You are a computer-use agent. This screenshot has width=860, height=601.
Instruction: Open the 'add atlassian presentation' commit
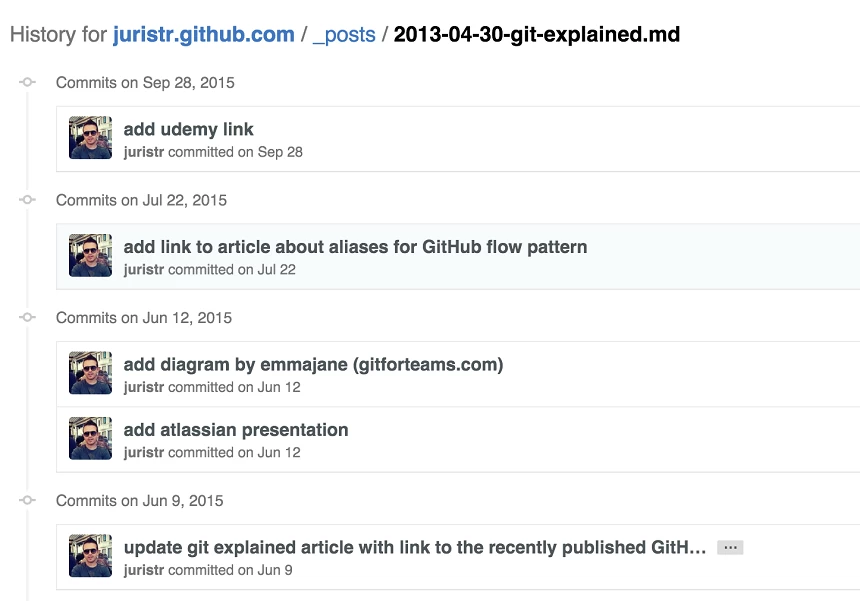click(236, 430)
